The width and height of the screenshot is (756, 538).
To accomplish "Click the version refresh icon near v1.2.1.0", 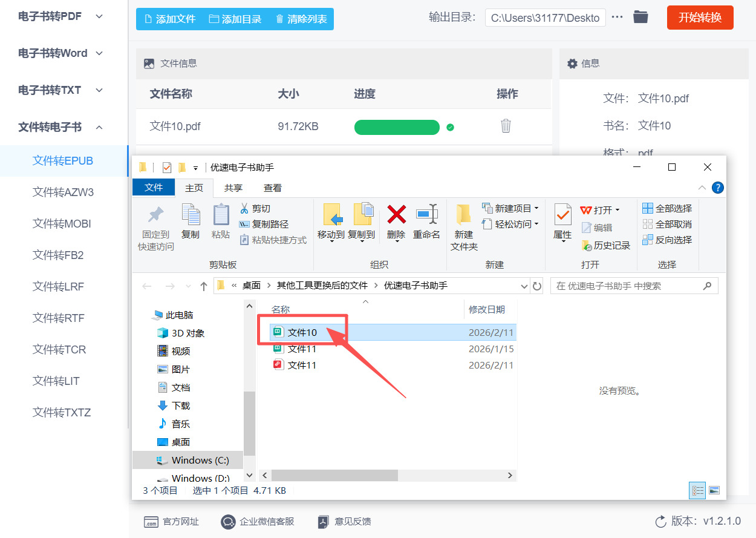I will (x=661, y=520).
